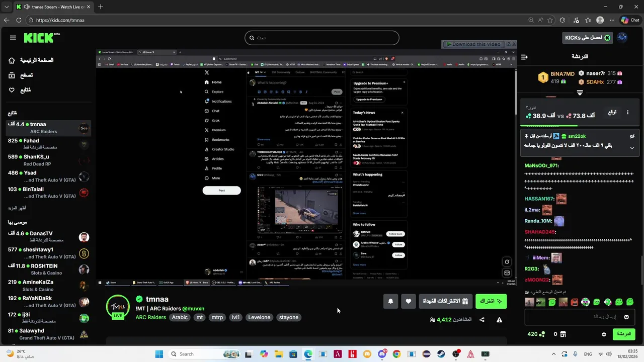Open ROSHTEIN recommended channel

tap(48, 269)
